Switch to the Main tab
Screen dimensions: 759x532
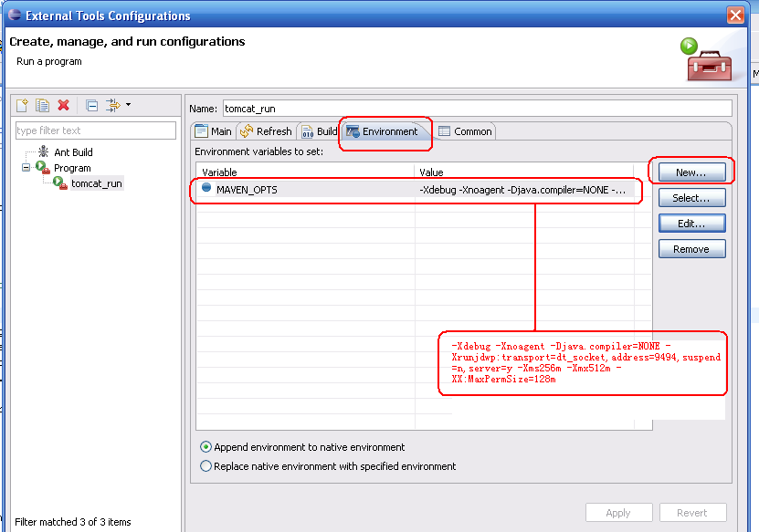tap(214, 131)
